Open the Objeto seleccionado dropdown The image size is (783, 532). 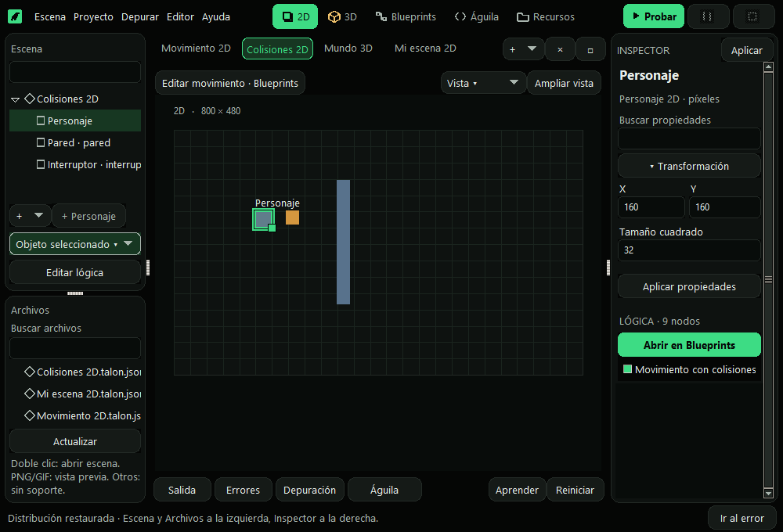75,244
